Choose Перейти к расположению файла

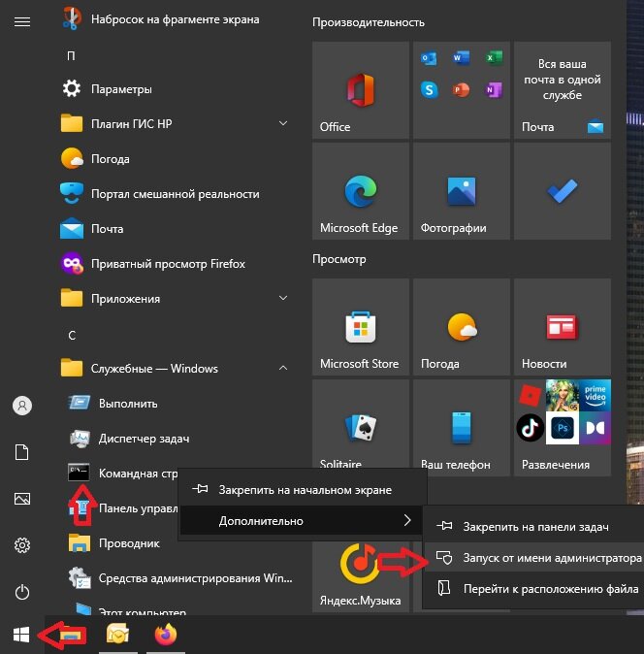[x=533, y=589]
